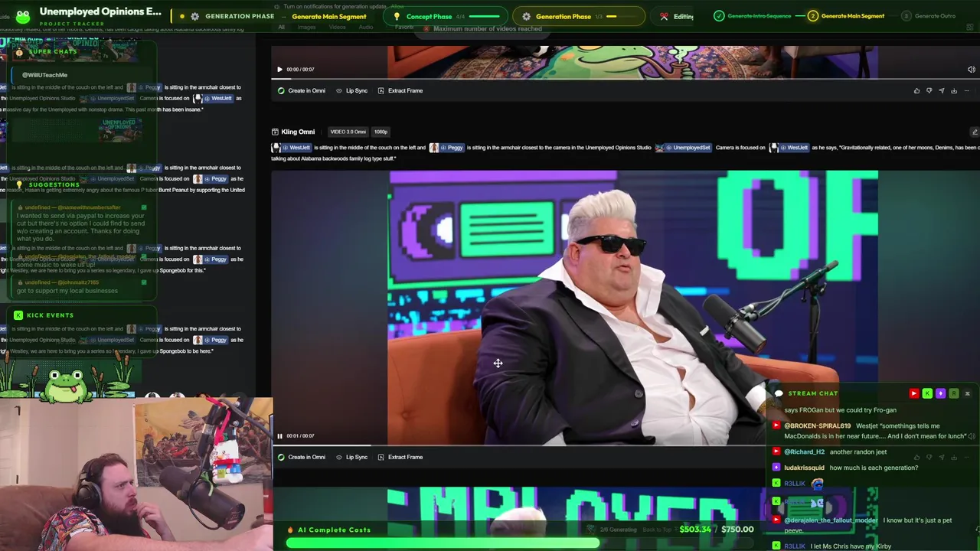Toggle green R filter in Stream Chat

click(x=953, y=393)
